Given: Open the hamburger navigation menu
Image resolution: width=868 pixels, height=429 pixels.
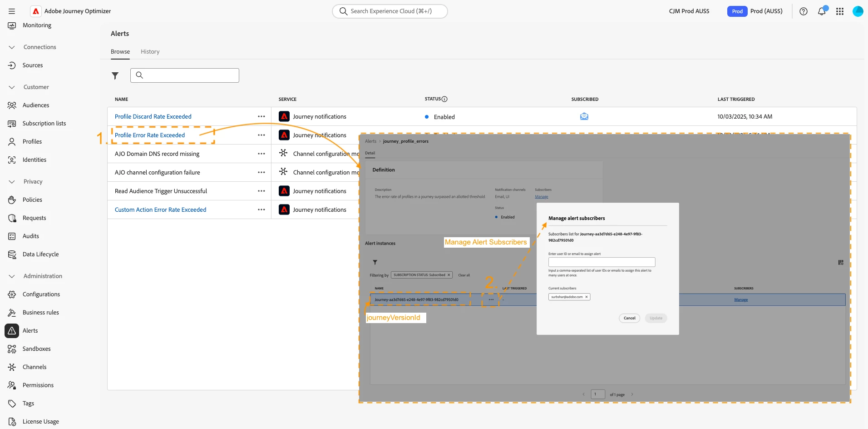Looking at the screenshot, I should tap(12, 11).
